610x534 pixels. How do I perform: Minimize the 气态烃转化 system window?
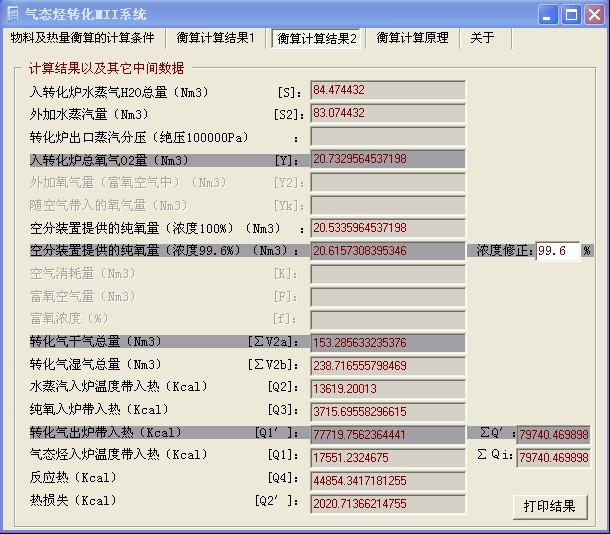click(x=548, y=14)
